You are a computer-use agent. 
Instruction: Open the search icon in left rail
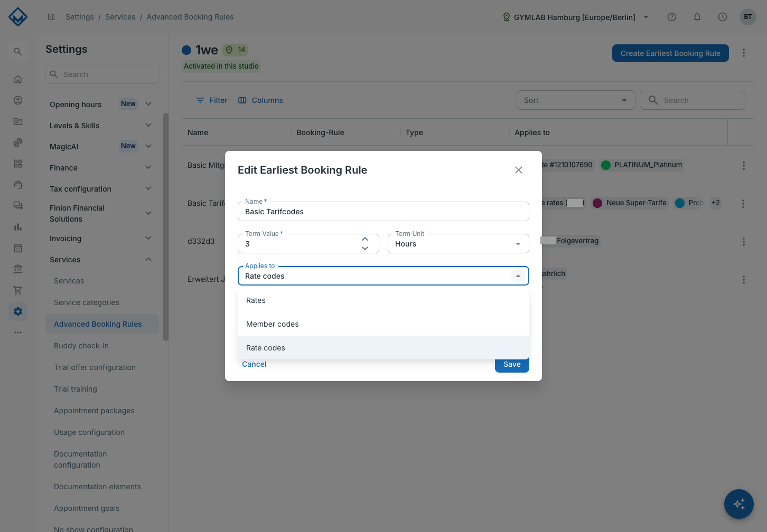pos(18,52)
